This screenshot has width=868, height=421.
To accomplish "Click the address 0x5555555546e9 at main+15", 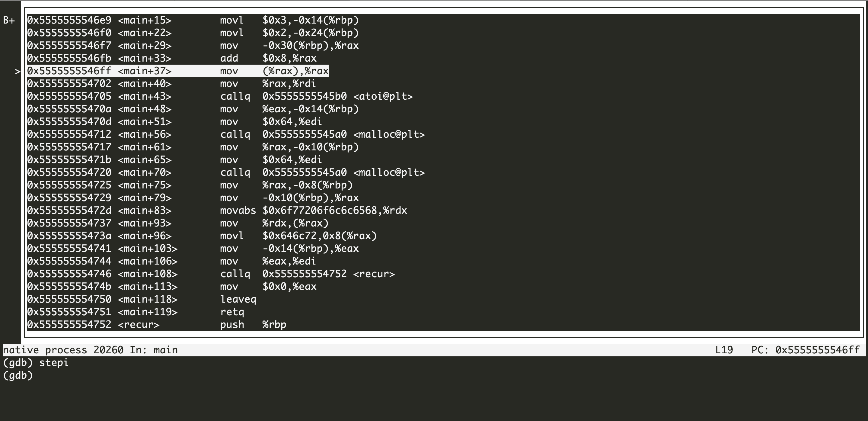I will click(x=69, y=20).
